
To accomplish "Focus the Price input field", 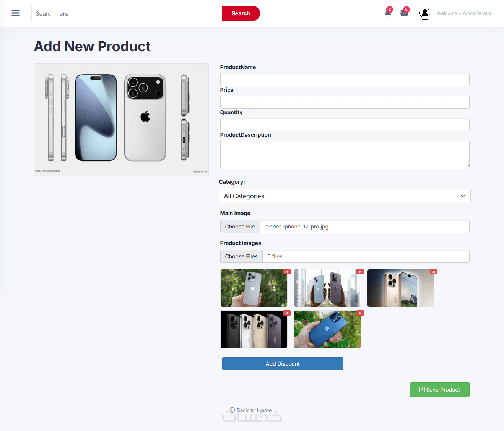I will tap(345, 102).
